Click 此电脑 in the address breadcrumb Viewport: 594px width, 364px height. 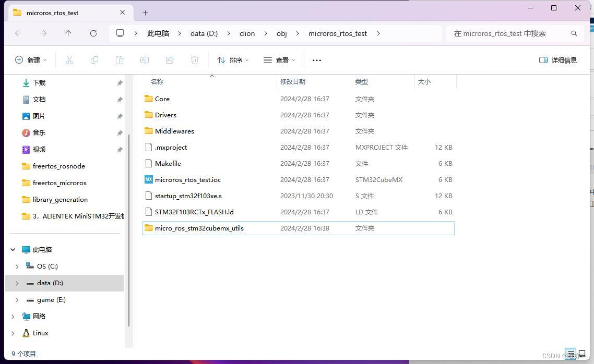pyautogui.click(x=158, y=33)
